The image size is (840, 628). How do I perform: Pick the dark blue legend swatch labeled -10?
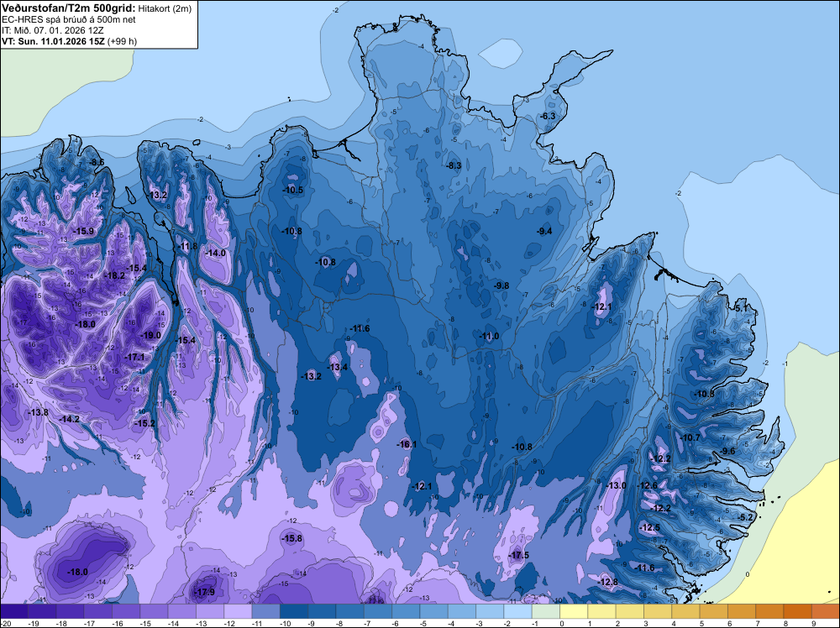(x=294, y=611)
